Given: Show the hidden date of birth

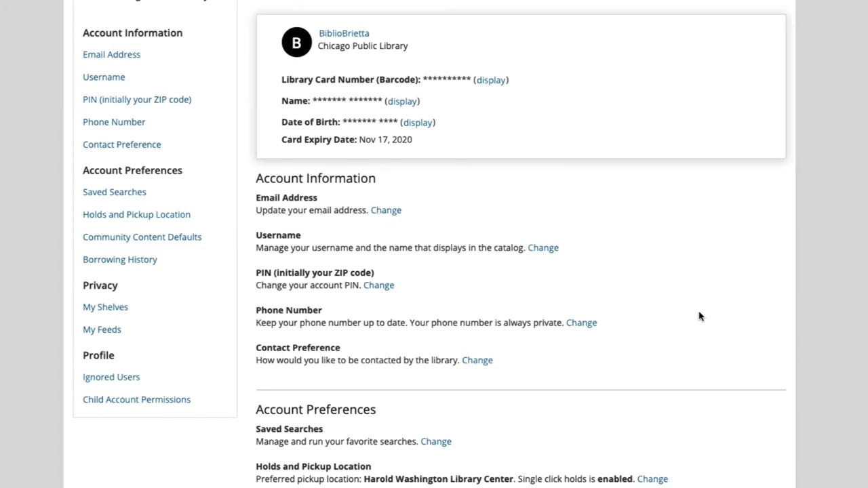Looking at the screenshot, I should [x=418, y=123].
